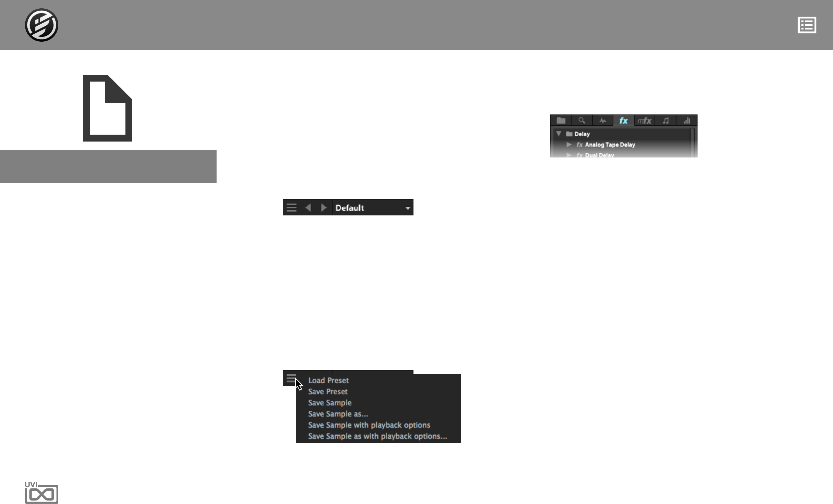
Task: Select Analog Tape Delay effect
Action: click(610, 145)
